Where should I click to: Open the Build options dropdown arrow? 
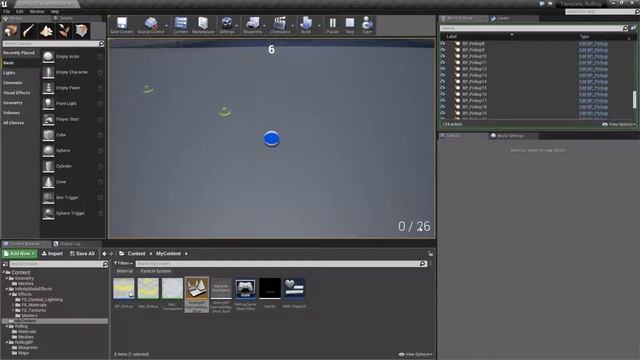click(319, 25)
